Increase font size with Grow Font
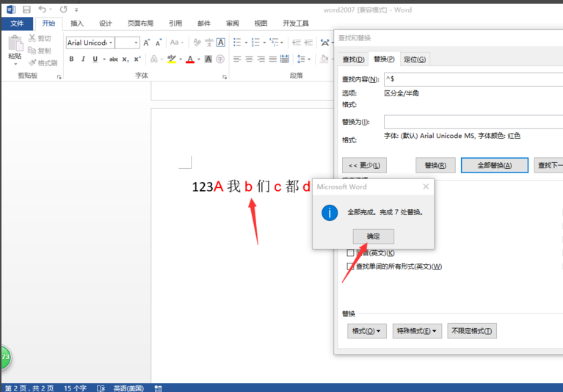The image size is (563, 392). click(147, 43)
